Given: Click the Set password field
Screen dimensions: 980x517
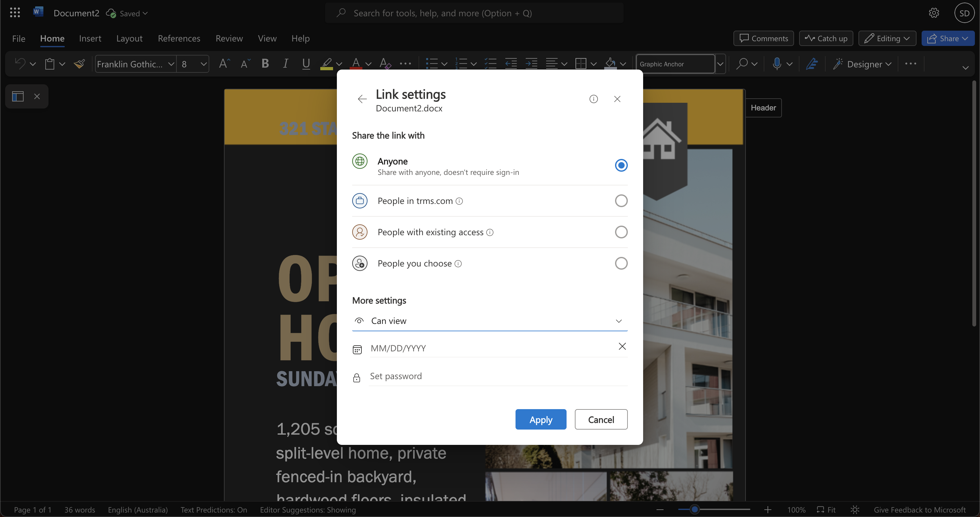Looking at the screenshot, I should pyautogui.click(x=498, y=376).
